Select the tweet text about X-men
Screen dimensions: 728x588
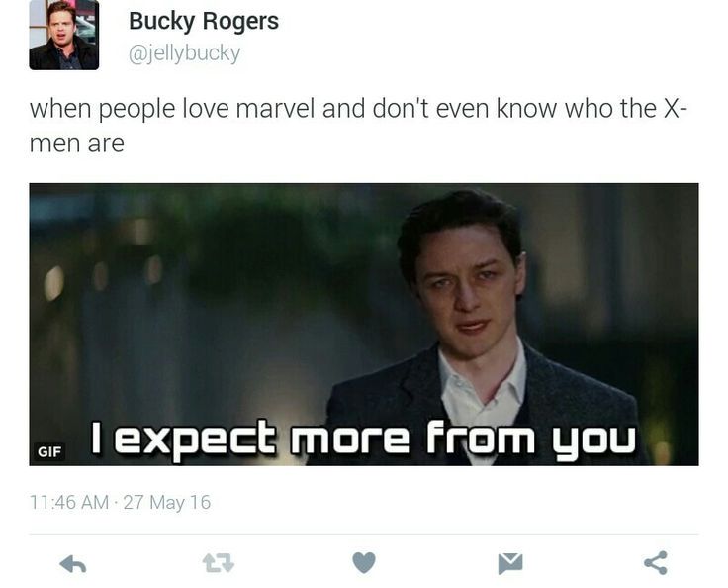click(x=358, y=126)
